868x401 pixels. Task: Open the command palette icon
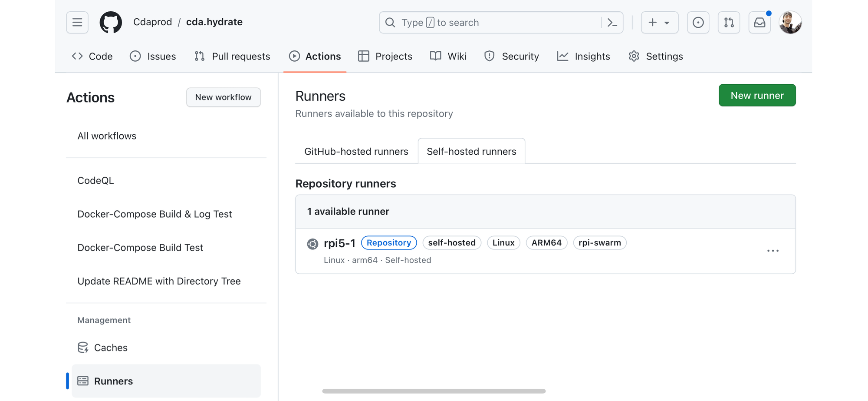click(x=612, y=23)
